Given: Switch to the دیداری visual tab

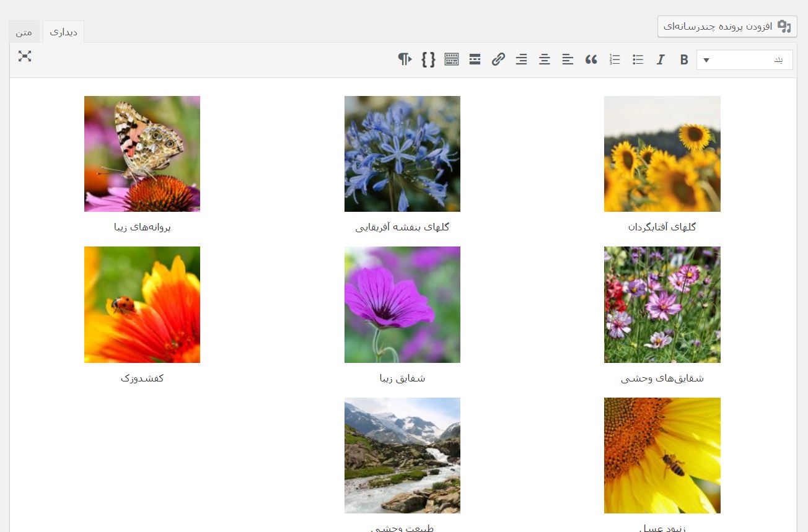Looking at the screenshot, I should 63,32.
